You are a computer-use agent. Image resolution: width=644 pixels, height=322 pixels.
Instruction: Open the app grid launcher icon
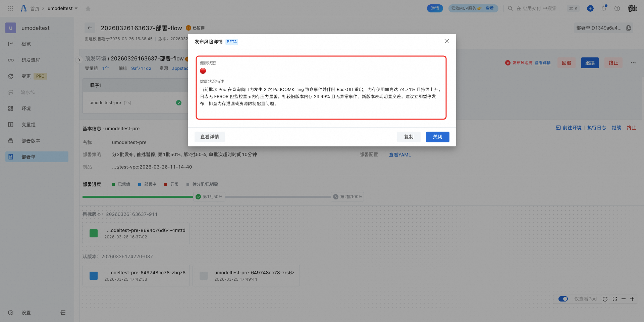tap(11, 8)
